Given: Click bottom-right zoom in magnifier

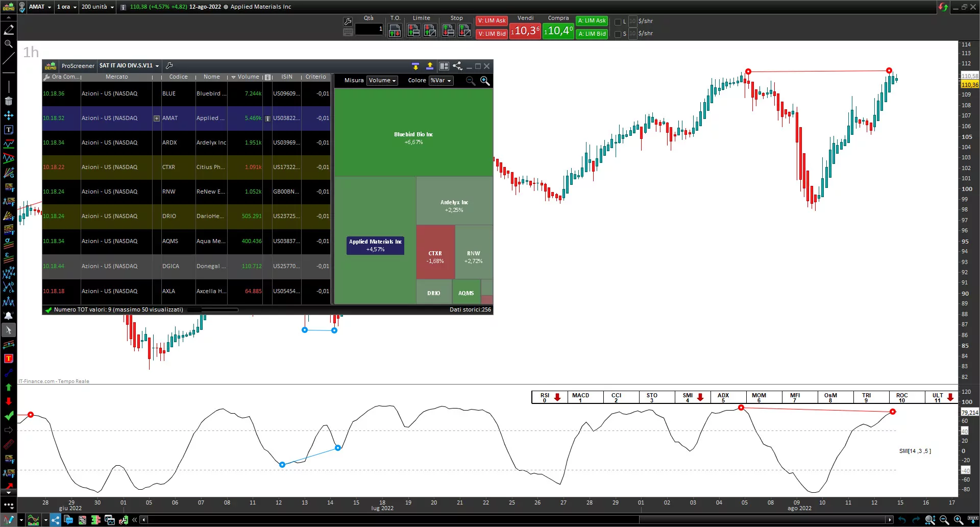Looking at the screenshot, I should coord(959,520).
